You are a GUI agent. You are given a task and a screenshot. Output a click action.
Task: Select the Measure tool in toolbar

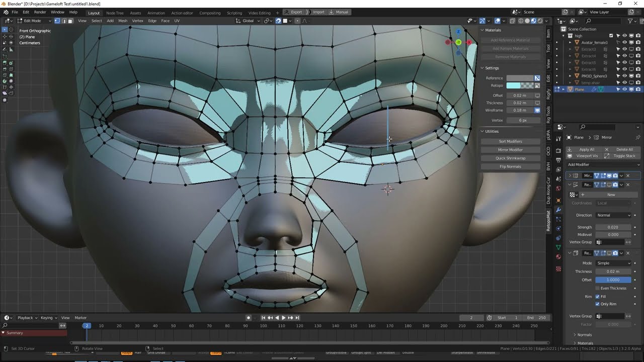[x=11, y=49]
